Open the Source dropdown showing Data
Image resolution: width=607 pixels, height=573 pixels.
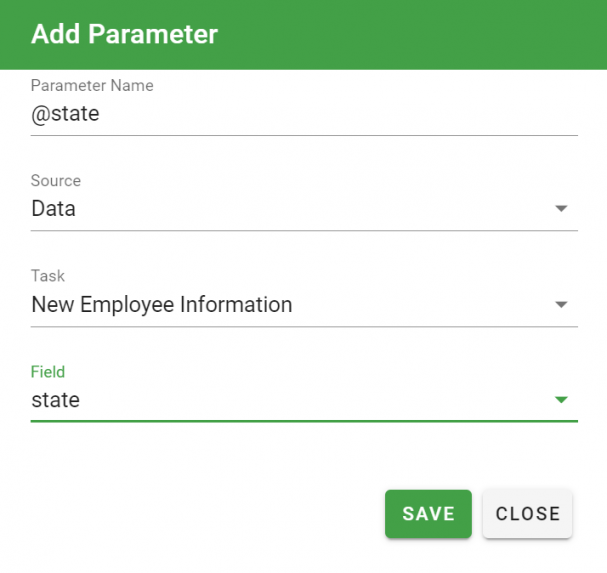click(x=304, y=209)
